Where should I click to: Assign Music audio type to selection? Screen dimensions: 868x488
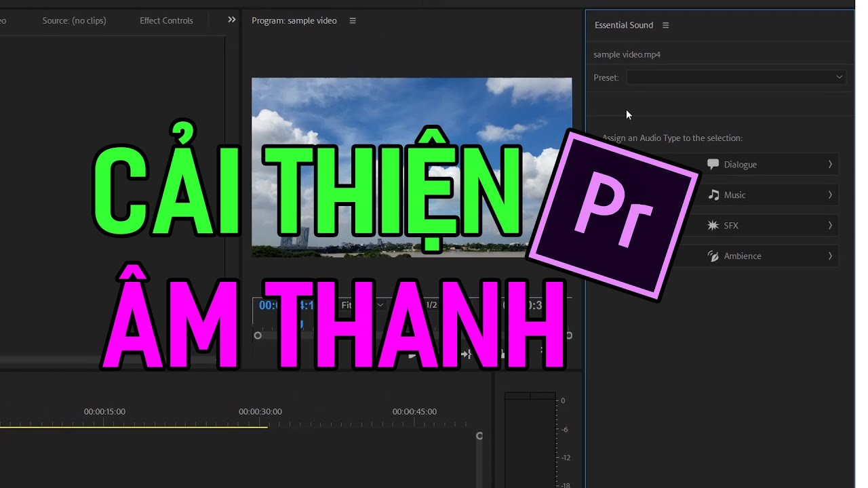[x=768, y=195]
